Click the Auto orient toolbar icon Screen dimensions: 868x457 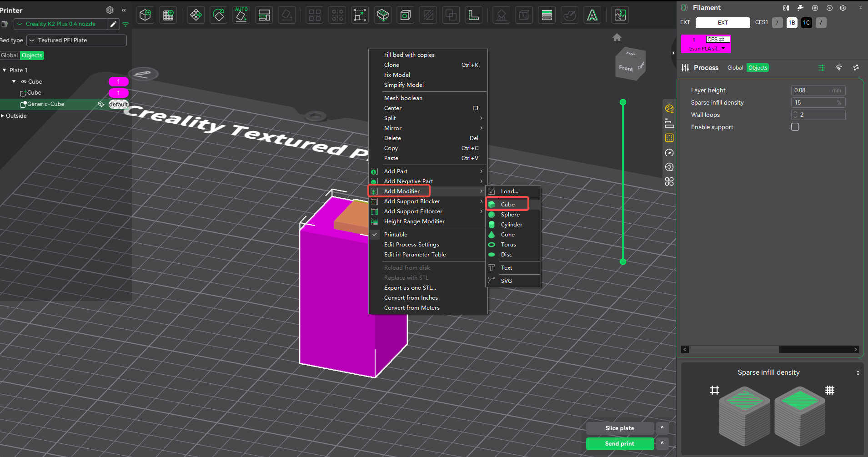241,15
